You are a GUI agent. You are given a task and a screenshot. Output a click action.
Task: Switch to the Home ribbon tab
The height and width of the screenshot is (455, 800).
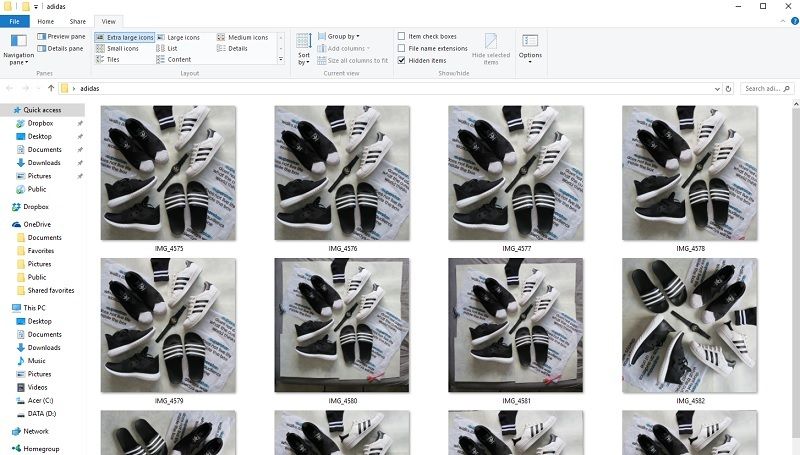[46, 20]
